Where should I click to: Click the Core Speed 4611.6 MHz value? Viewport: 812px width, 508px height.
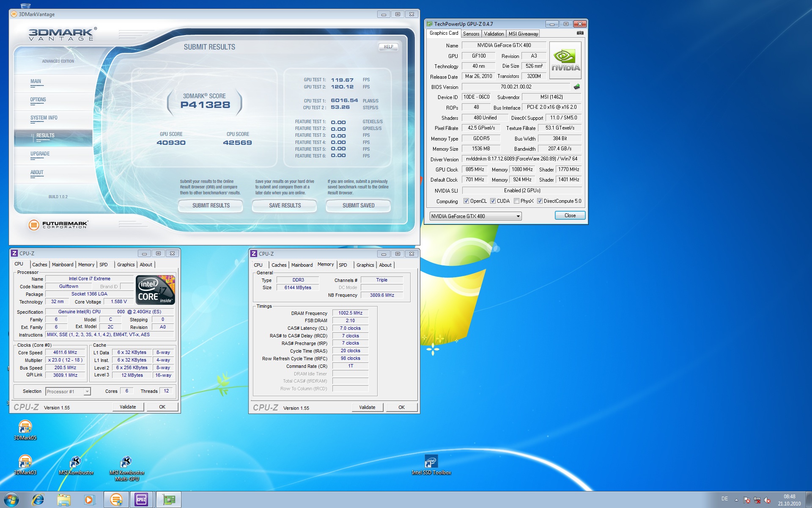click(x=65, y=352)
